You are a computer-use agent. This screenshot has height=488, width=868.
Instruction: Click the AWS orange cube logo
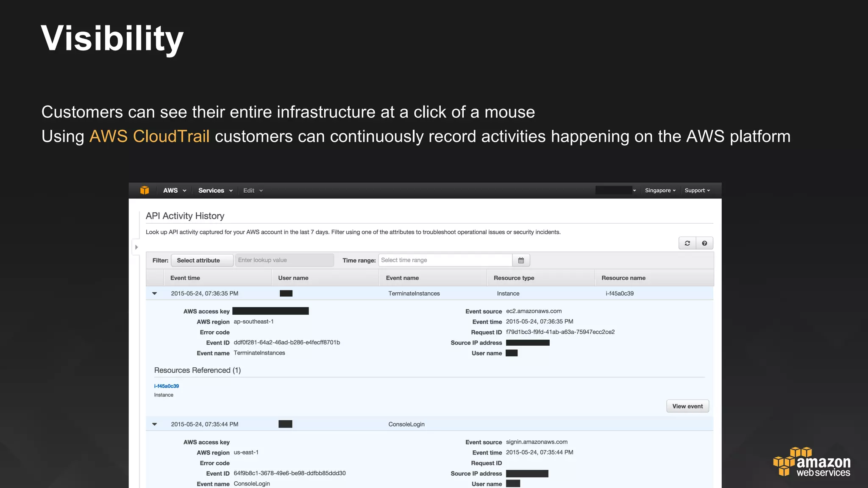[x=145, y=190]
